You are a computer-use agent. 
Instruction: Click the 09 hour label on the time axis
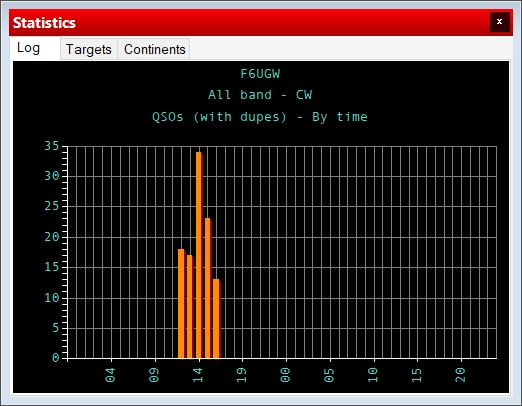(154, 375)
